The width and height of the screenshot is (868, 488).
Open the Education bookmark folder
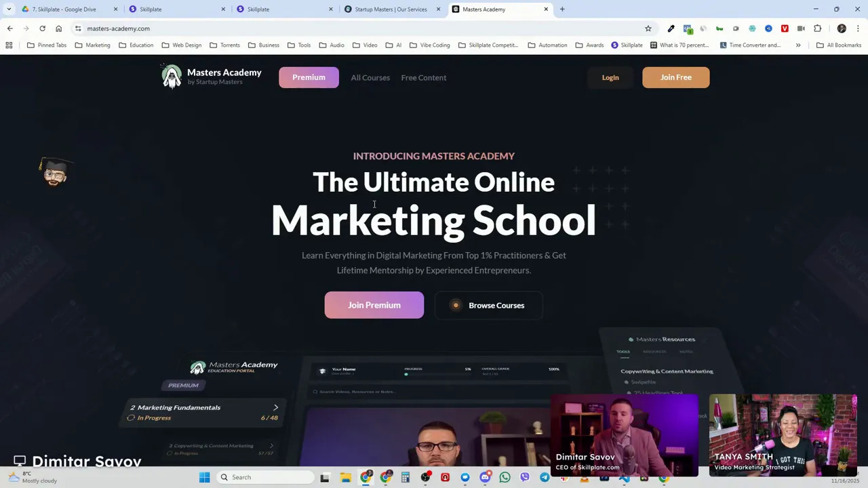pos(136,45)
